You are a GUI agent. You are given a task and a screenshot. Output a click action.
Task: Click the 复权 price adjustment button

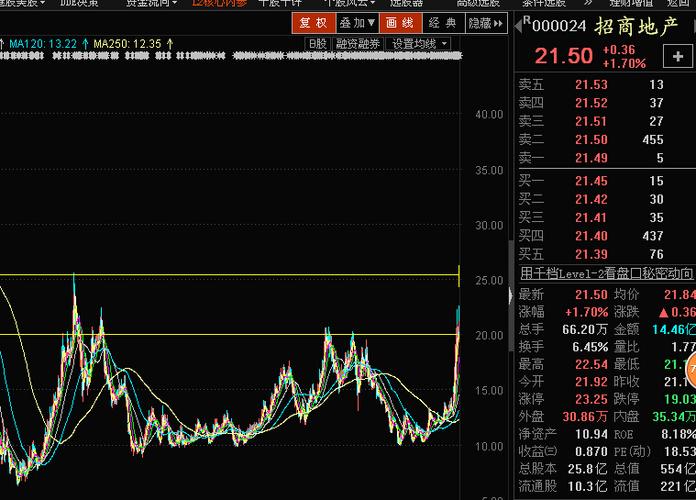coord(313,23)
